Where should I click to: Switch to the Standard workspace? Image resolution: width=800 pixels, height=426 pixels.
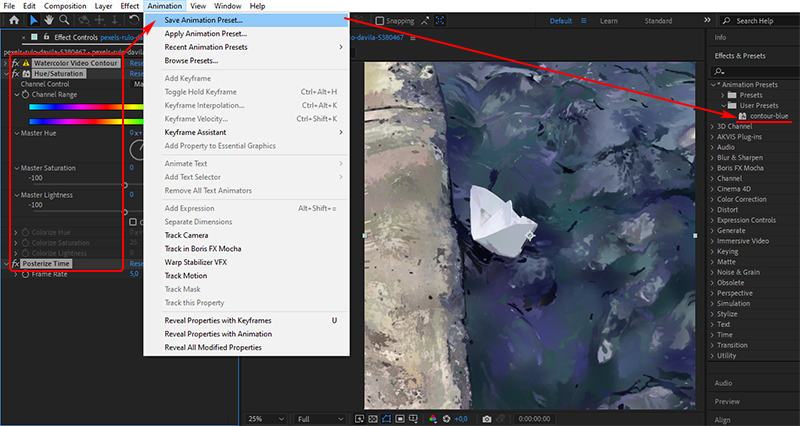pos(658,21)
